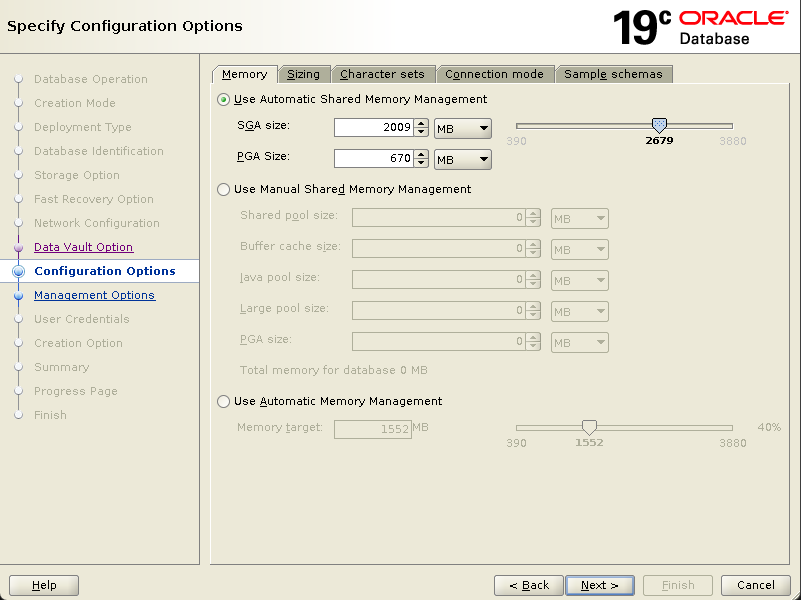The width and height of the screenshot is (801, 600).
Task: Decrease PGA Size with down spinner arrow
Action: 421,163
